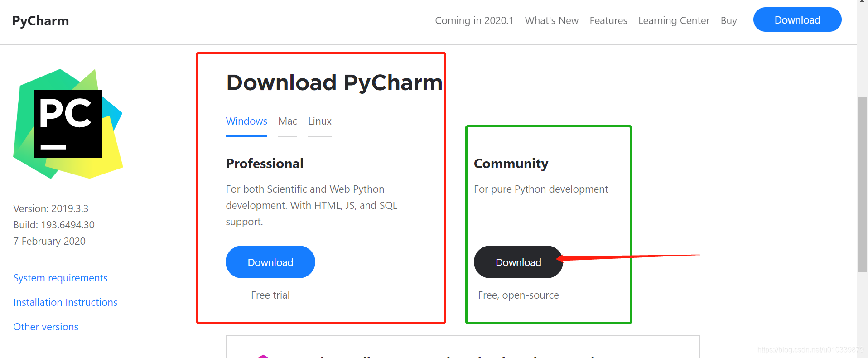
Task: Click the 'Free trial' text
Action: (270, 295)
